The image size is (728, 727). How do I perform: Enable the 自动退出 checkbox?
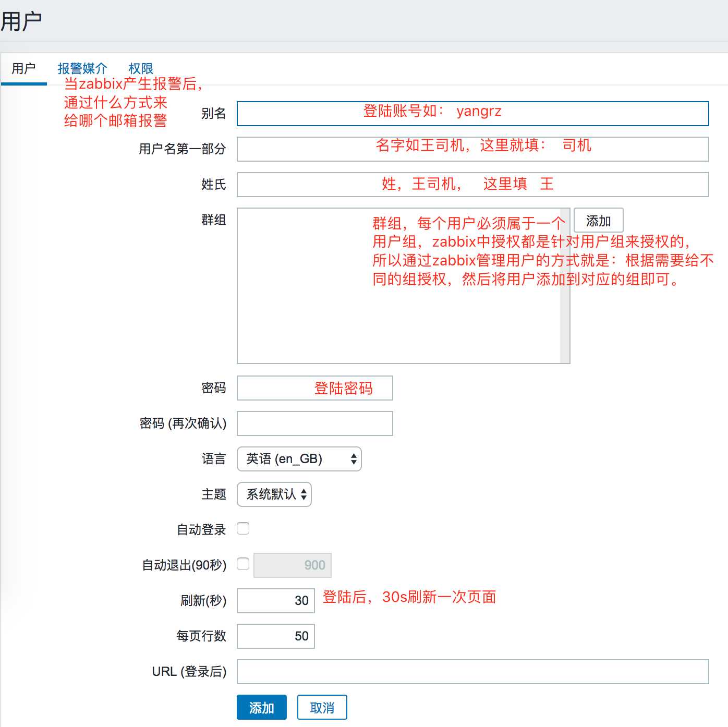click(x=243, y=564)
